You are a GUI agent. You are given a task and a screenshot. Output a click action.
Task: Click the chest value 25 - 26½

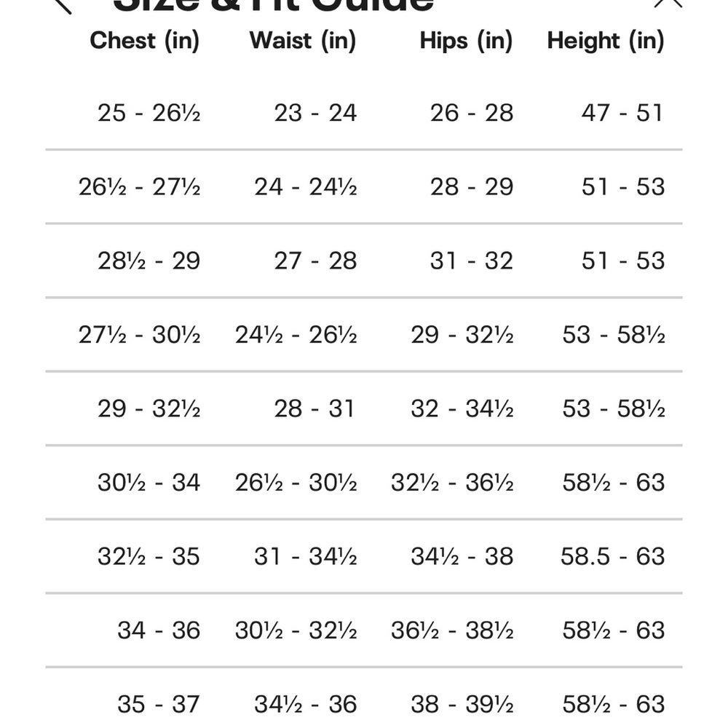(149, 113)
